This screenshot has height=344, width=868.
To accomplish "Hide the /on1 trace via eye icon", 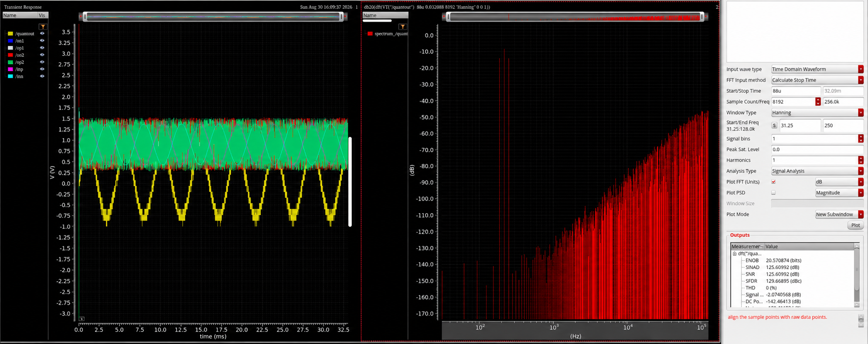I will click(x=42, y=41).
